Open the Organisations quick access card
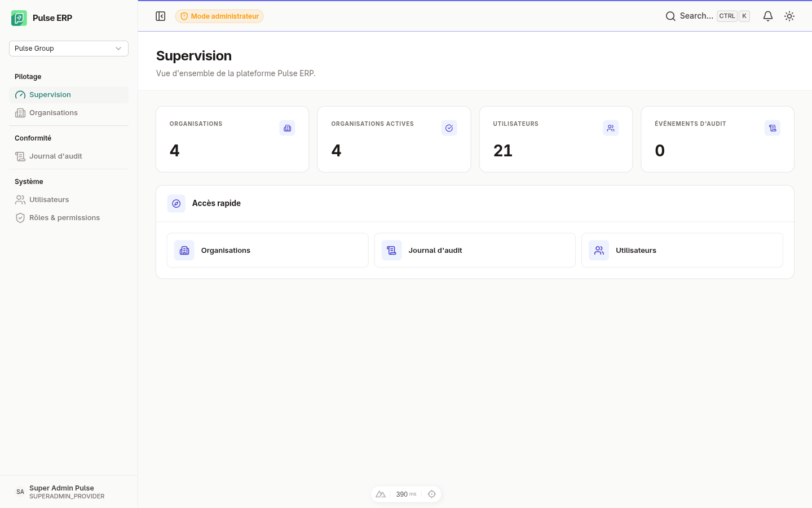This screenshot has width=812, height=508. (268, 251)
